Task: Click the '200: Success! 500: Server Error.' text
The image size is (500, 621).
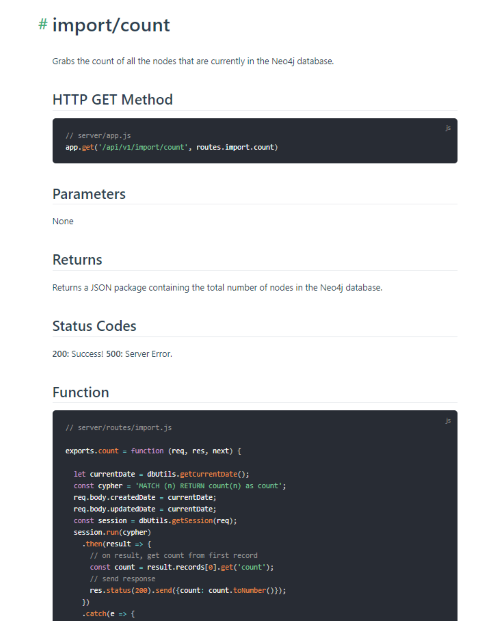Action: tap(112, 354)
